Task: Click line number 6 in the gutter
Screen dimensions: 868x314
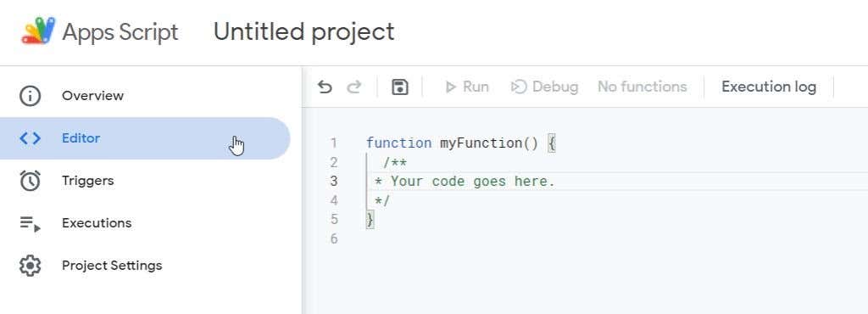Action: click(333, 238)
